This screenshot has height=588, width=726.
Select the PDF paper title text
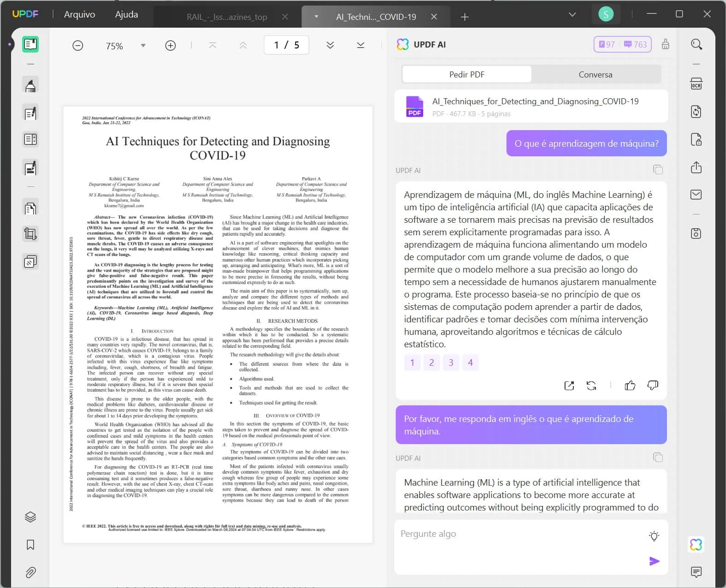[x=218, y=148]
